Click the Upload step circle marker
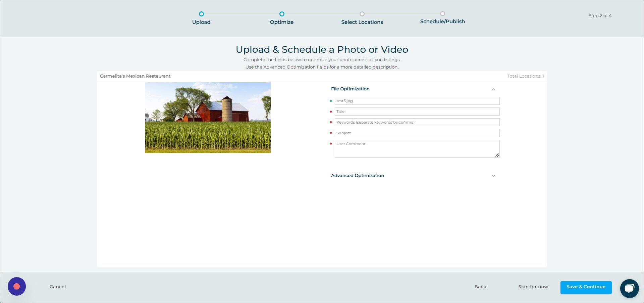This screenshot has height=303, width=644. click(x=201, y=14)
